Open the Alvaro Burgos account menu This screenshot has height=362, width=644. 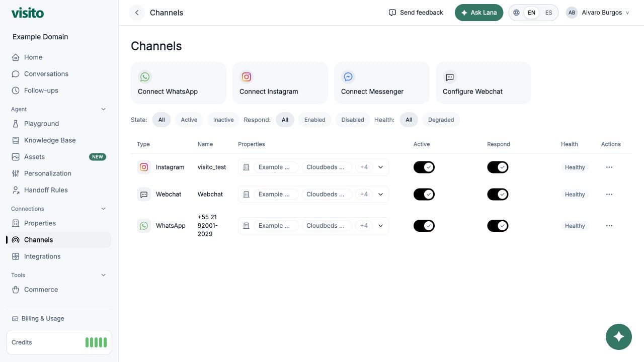[x=598, y=13]
